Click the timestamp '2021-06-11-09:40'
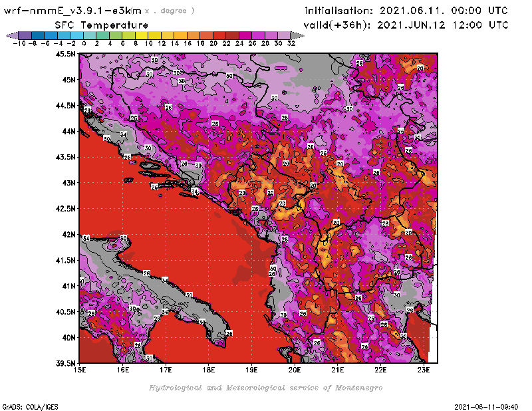Screen dimensions: 532x411 [x=486, y=407]
